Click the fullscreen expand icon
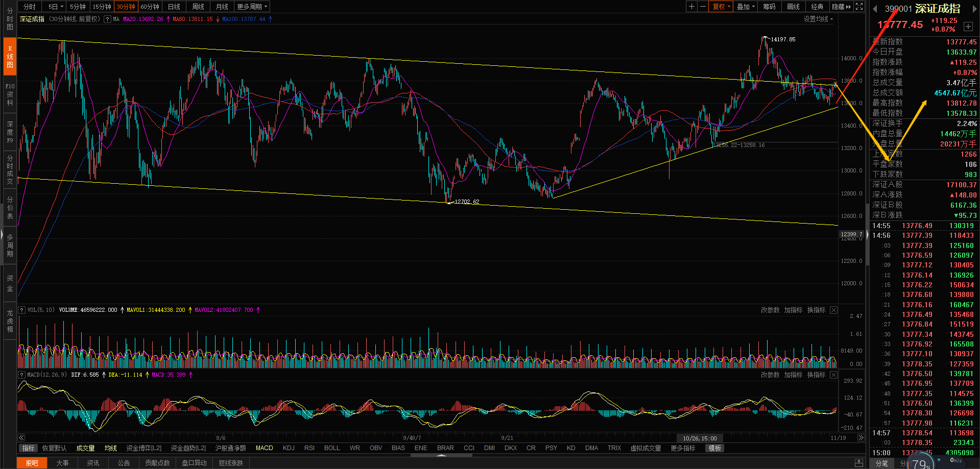980x469 pixels. 859,7
